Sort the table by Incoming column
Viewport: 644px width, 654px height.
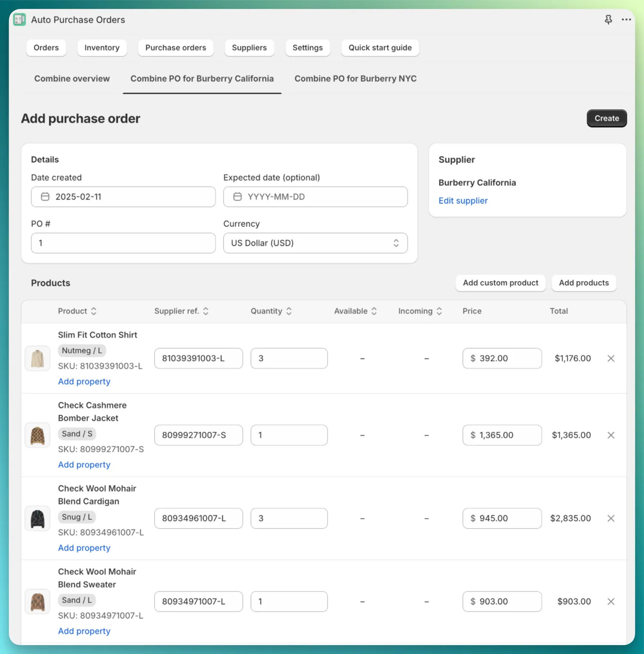tap(420, 311)
